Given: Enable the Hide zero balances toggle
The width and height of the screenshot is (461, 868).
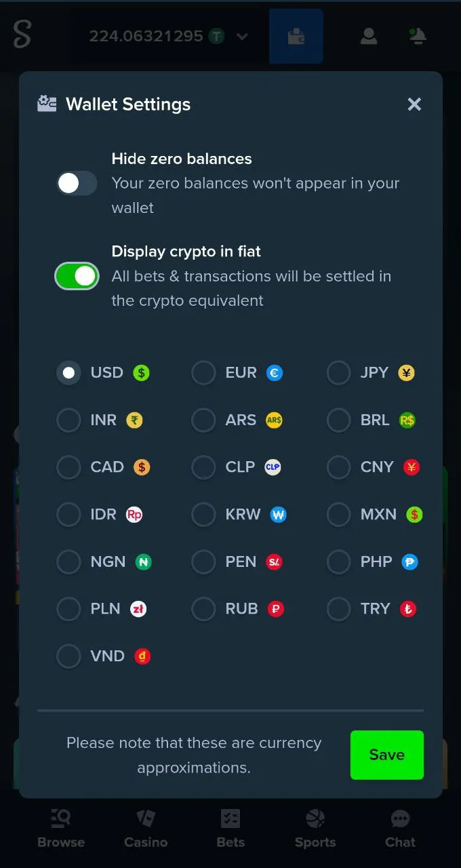Looking at the screenshot, I should click(77, 183).
